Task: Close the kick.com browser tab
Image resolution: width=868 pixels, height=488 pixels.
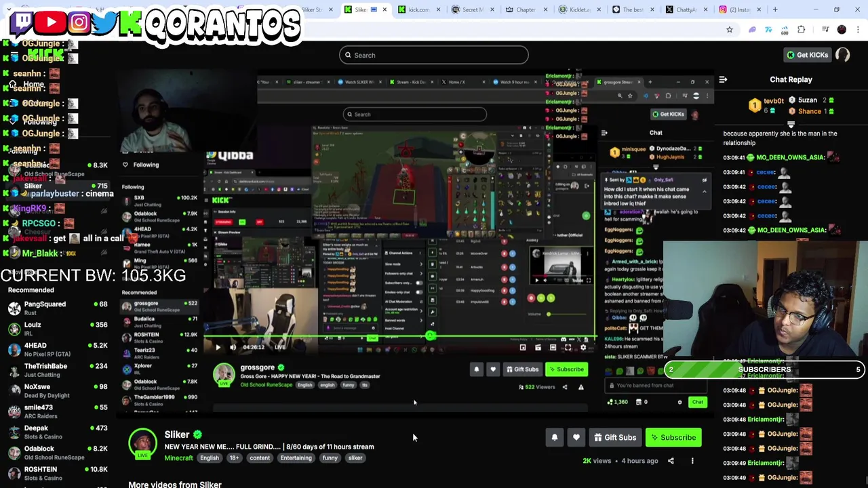Action: tap(438, 9)
